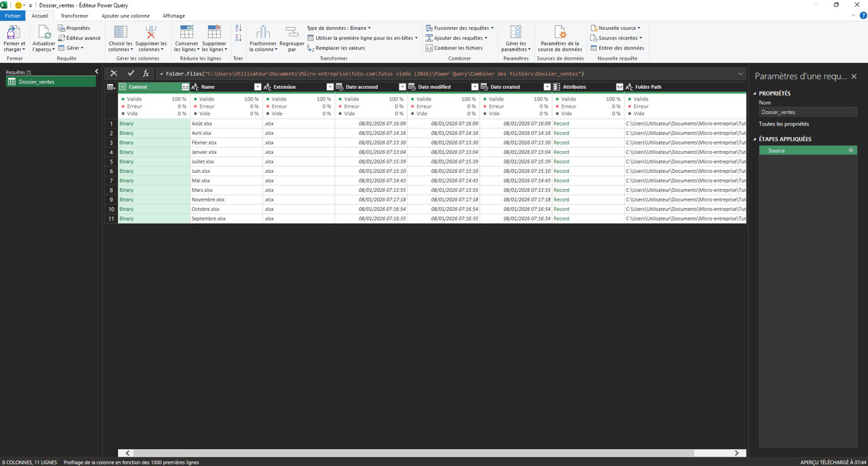Cancel formula edit with the X icon
The image size is (868, 466).
pyautogui.click(x=114, y=73)
